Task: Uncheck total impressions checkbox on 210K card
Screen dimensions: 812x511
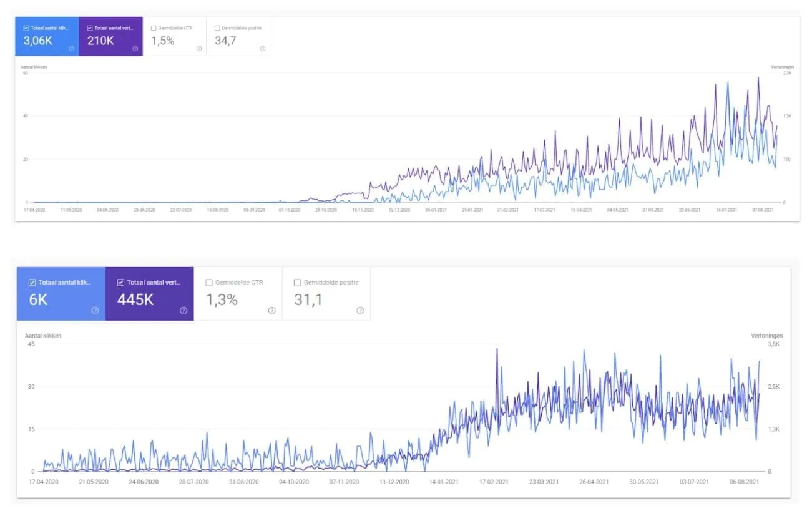Action: [x=90, y=28]
